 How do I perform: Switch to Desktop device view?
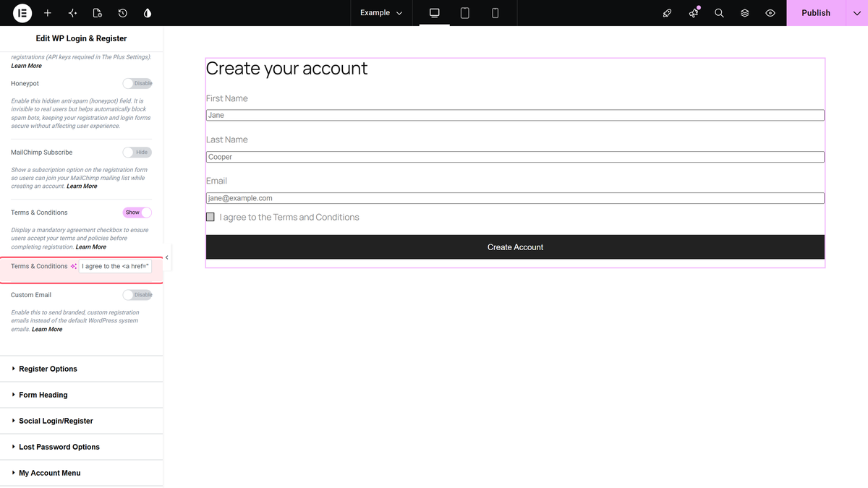[x=435, y=13]
